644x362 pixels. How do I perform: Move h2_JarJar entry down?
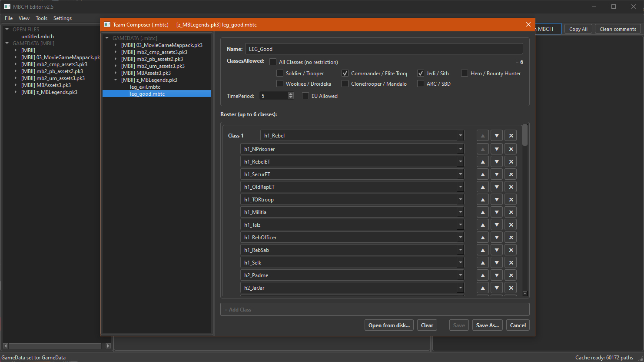497,288
